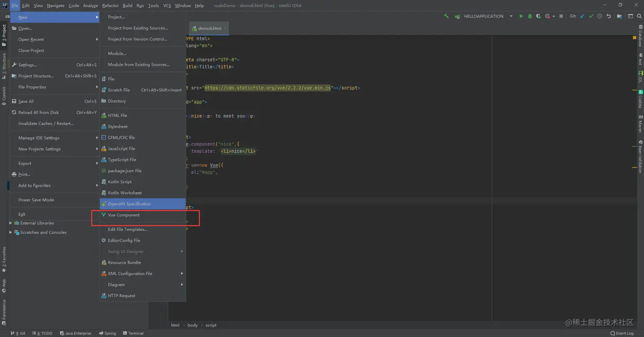The width and height of the screenshot is (644, 337).
Task: Expand the Scratches and Consoles node
Action: [x=11, y=232]
